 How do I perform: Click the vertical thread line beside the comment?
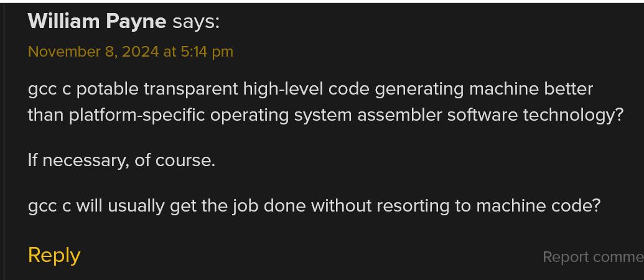click(x=3, y=140)
